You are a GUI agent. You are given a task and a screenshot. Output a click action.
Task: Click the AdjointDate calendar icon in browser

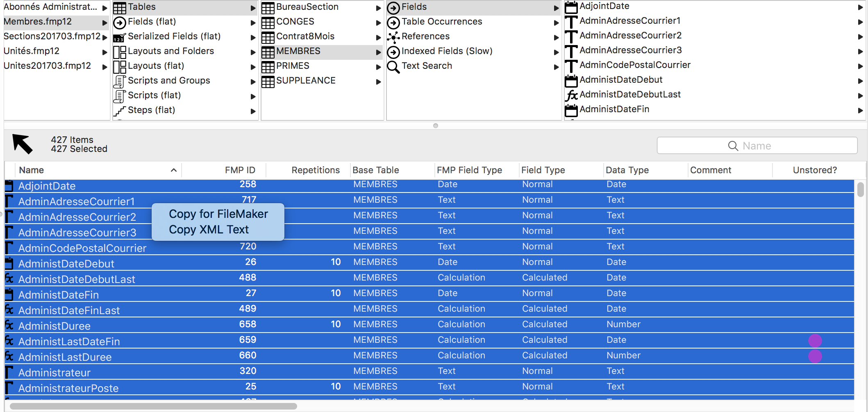(x=571, y=7)
